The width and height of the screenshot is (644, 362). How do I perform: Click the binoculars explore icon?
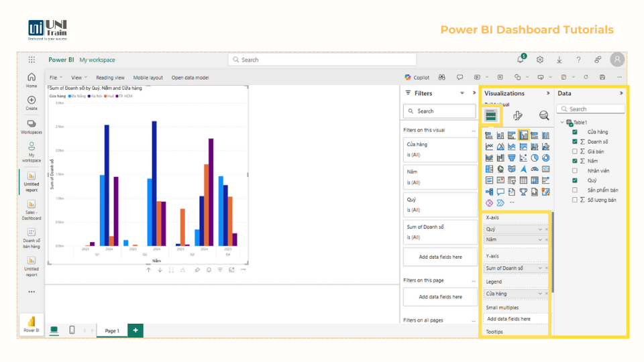pyautogui.click(x=441, y=77)
